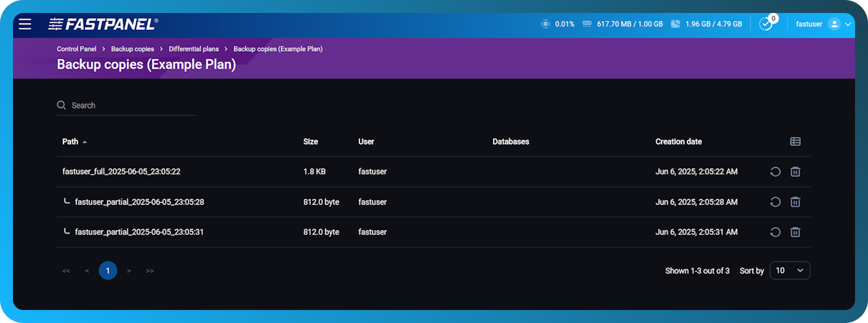Click the Search input field
This screenshot has width=868, height=323.
coord(130,105)
